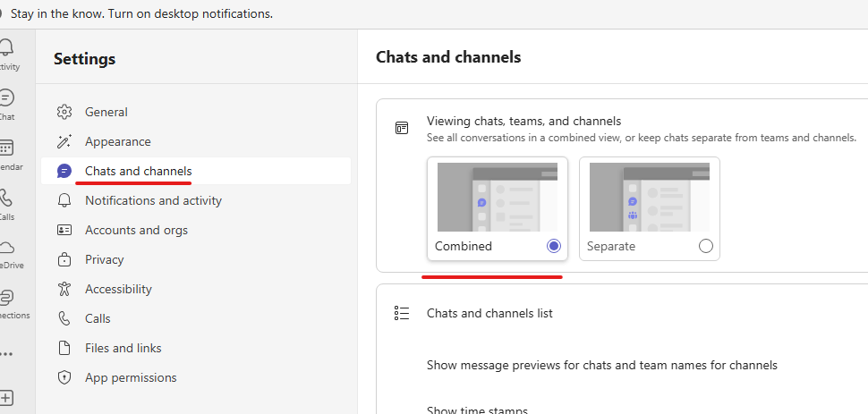Select Chats and channels settings
868x414 pixels.
tap(196, 171)
